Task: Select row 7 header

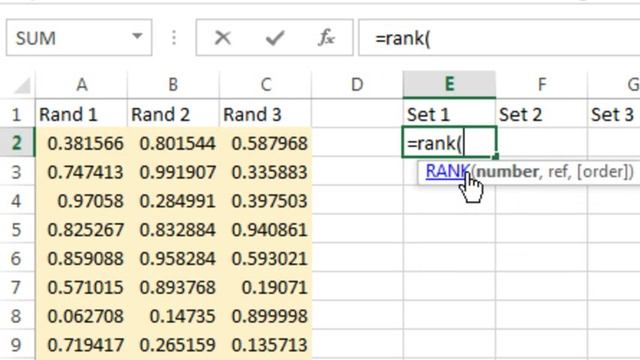Action: click(17, 287)
